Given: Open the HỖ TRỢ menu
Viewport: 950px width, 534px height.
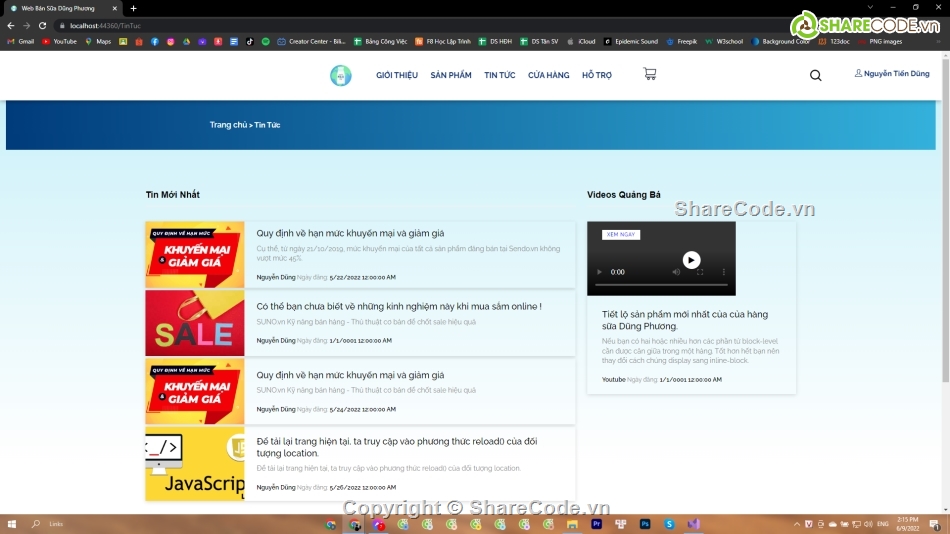Looking at the screenshot, I should pos(597,75).
